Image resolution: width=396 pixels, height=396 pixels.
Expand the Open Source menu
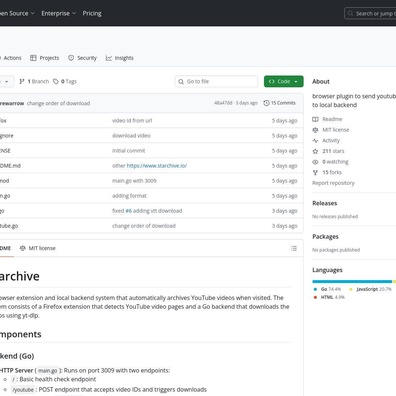pos(17,13)
